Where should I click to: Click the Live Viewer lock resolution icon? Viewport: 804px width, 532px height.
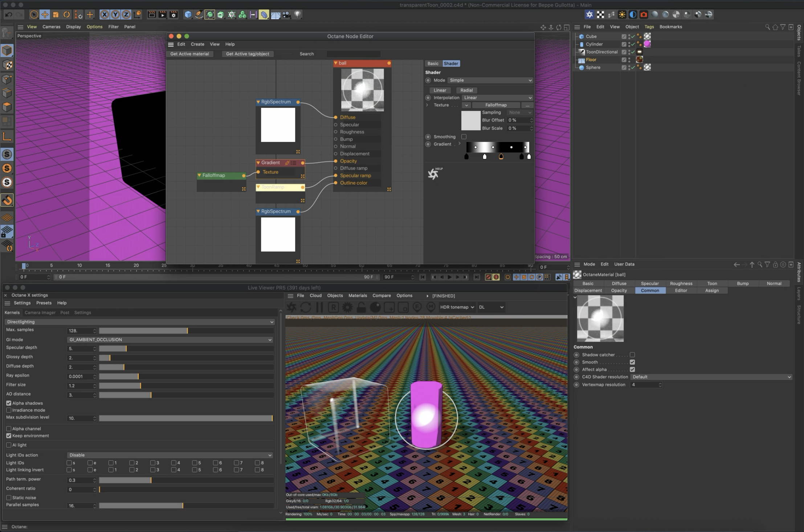pyautogui.click(x=361, y=307)
